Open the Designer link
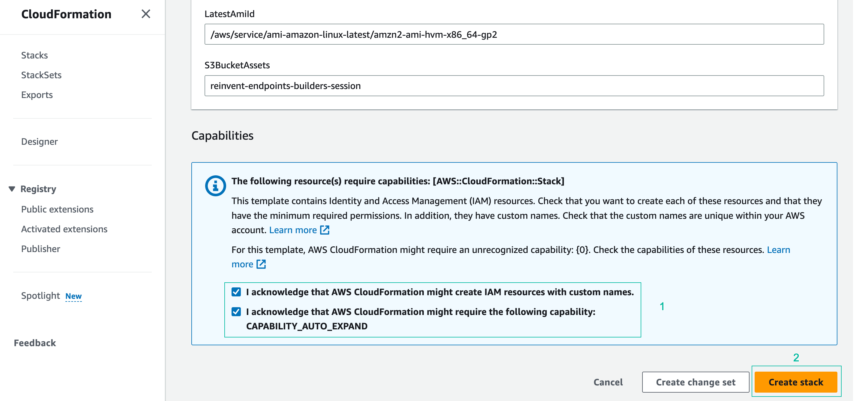 tap(39, 141)
